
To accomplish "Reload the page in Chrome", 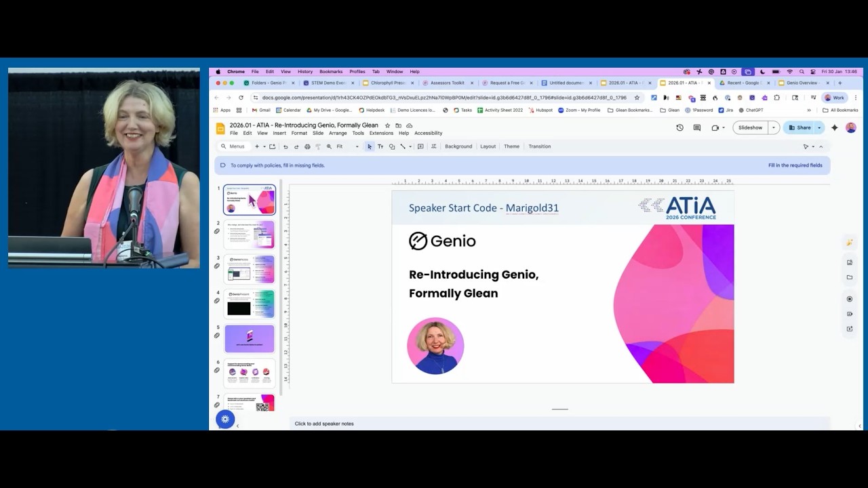I will [x=241, y=98].
